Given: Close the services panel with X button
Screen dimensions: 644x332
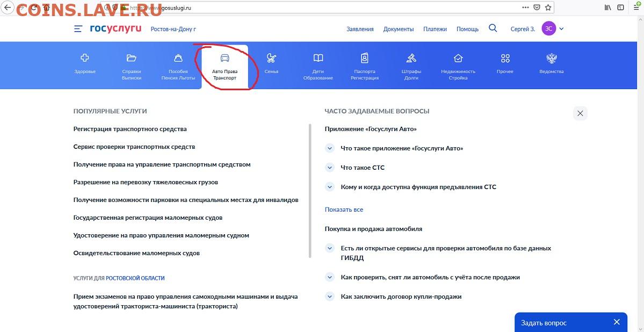Looking at the screenshot, I should point(580,113).
